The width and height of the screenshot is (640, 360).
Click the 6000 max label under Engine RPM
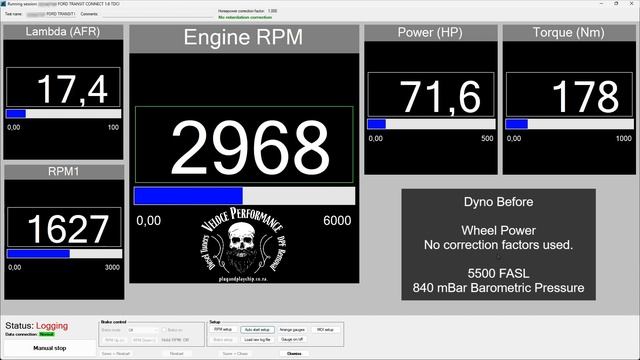337,221
